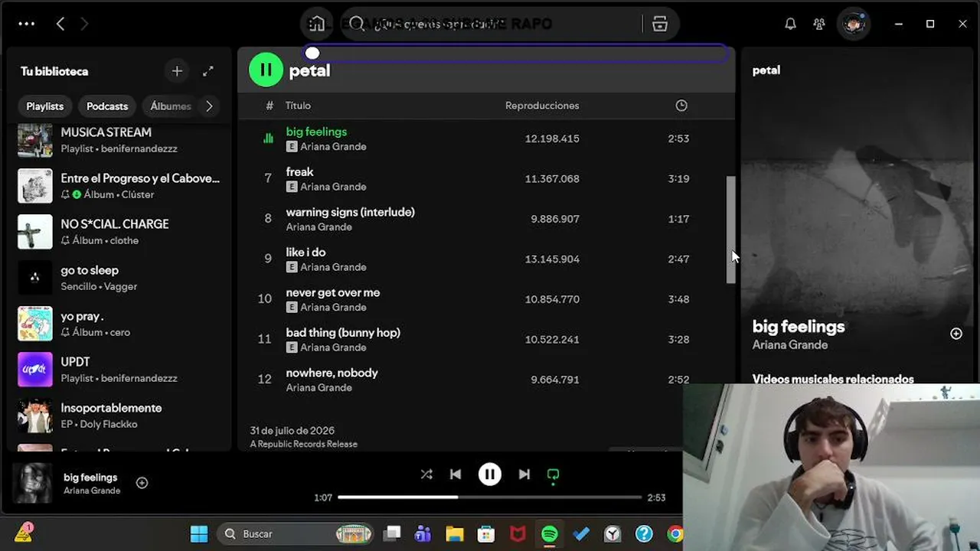This screenshot has height=551, width=980.
Task: Open Task View on the taskbar
Action: pyautogui.click(x=393, y=533)
